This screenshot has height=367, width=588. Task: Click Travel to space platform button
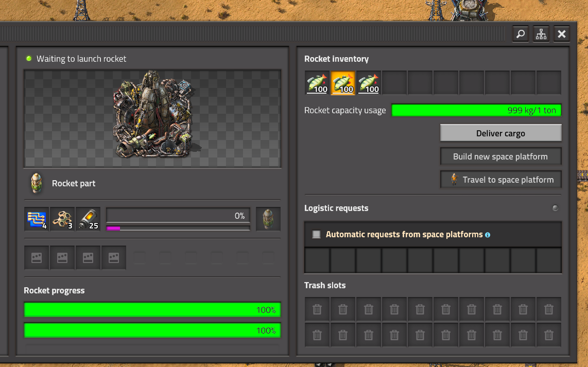coord(500,180)
